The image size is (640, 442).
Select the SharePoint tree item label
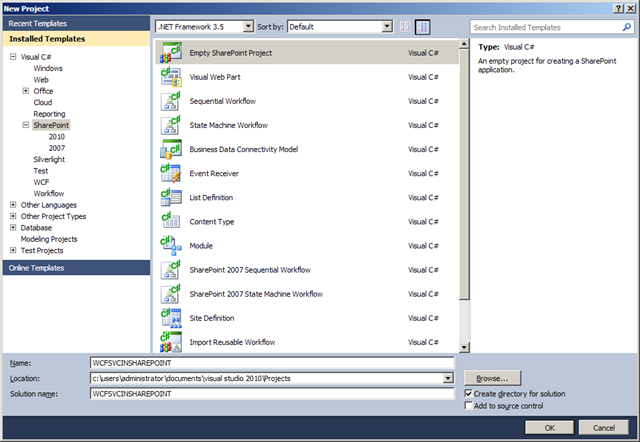(x=51, y=125)
